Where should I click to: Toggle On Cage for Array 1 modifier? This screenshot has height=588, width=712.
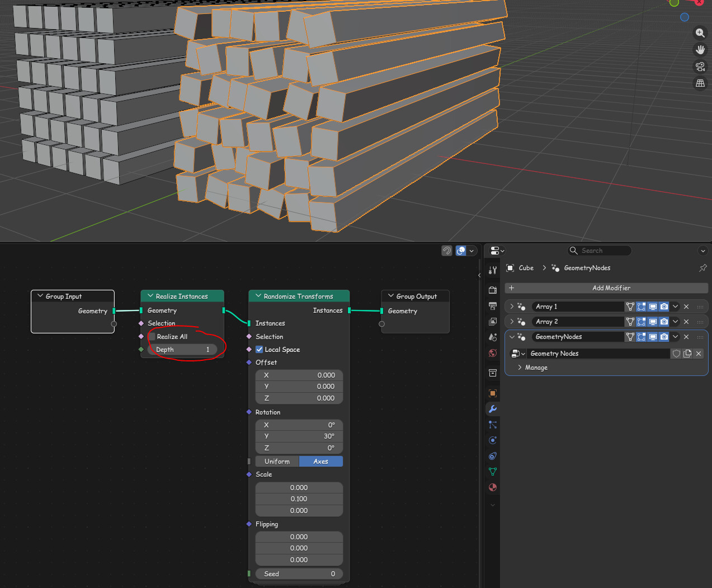[630, 307]
